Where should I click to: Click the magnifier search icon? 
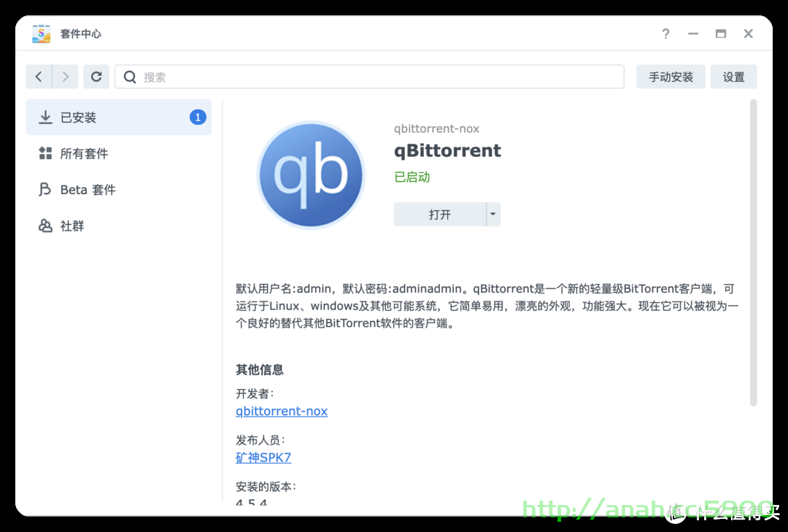[130, 77]
